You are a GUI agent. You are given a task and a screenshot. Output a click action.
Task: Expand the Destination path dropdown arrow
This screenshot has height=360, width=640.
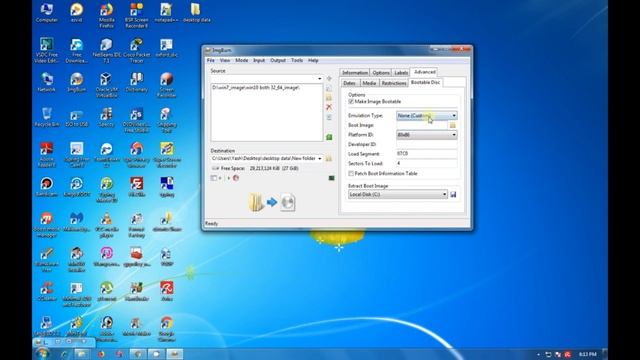coord(319,158)
